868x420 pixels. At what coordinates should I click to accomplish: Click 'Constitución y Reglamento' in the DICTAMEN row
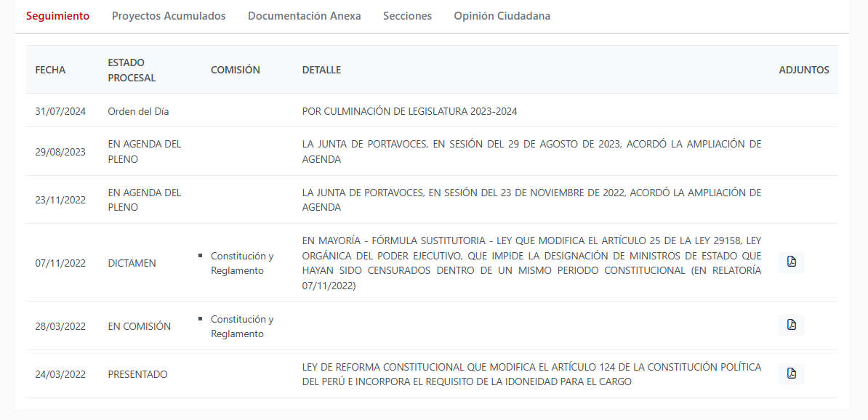click(x=242, y=263)
